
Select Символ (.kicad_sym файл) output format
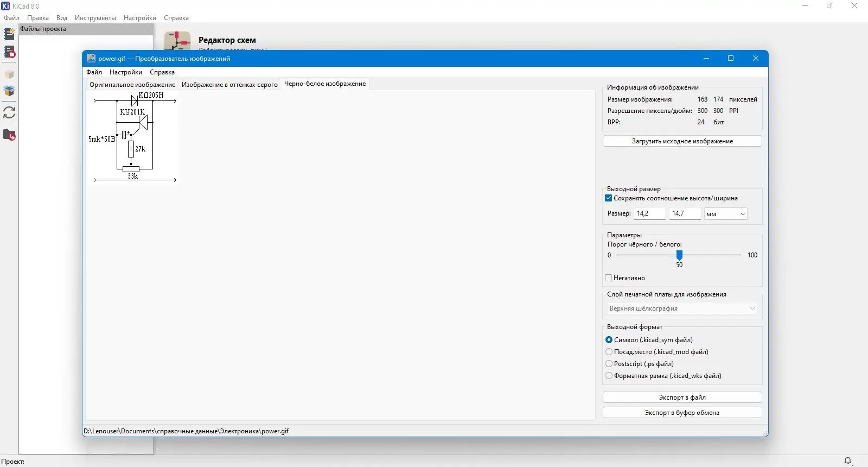[609, 340]
